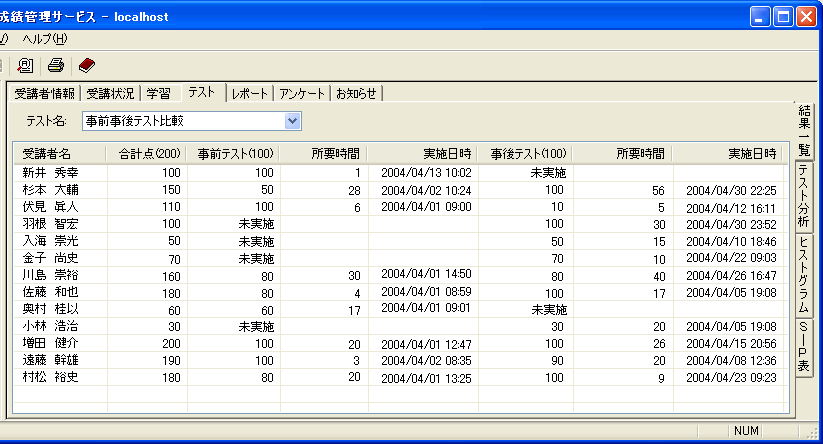Click the first 所要時間 column header

(324, 154)
